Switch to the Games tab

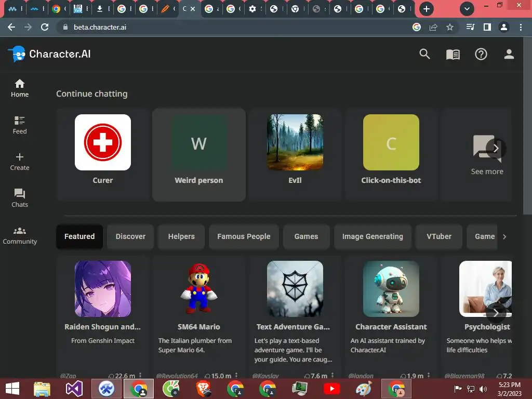[307, 236]
